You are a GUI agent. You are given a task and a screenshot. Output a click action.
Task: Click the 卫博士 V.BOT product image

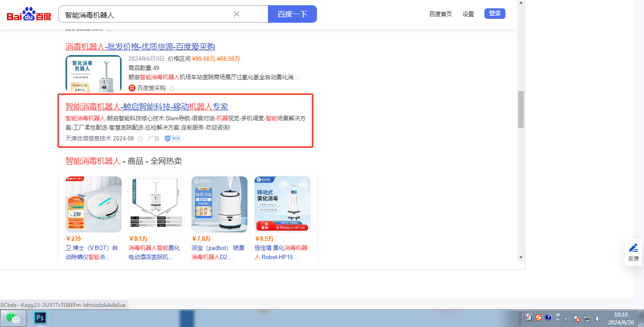click(x=94, y=204)
